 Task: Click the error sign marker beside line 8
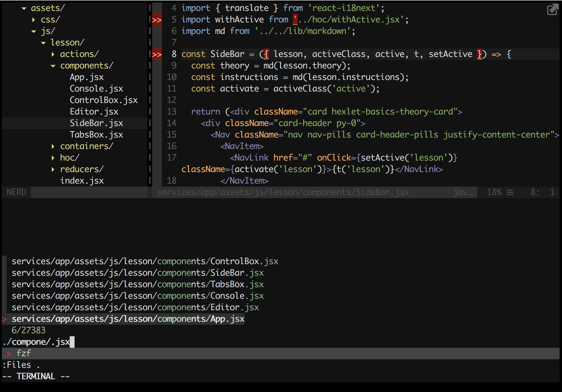pos(156,54)
